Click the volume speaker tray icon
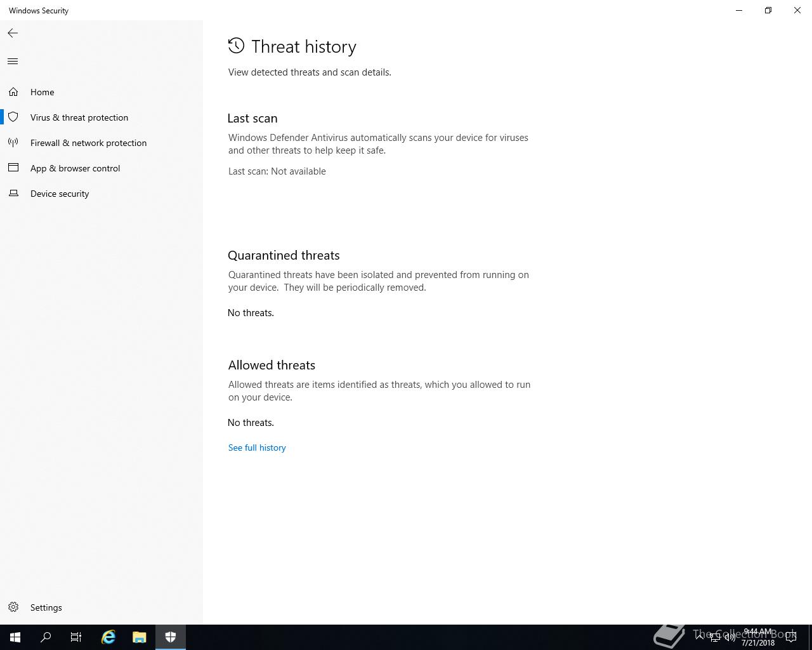812x650 pixels. coord(730,637)
